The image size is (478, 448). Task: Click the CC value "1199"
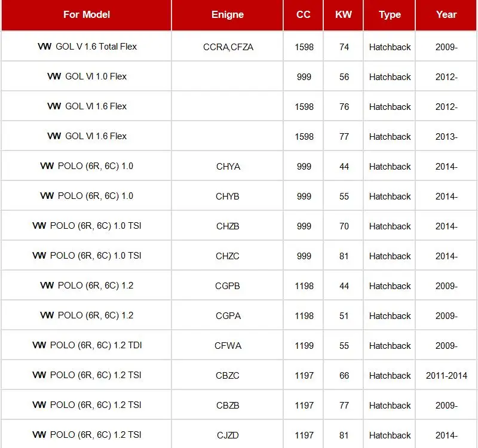pyautogui.click(x=304, y=346)
